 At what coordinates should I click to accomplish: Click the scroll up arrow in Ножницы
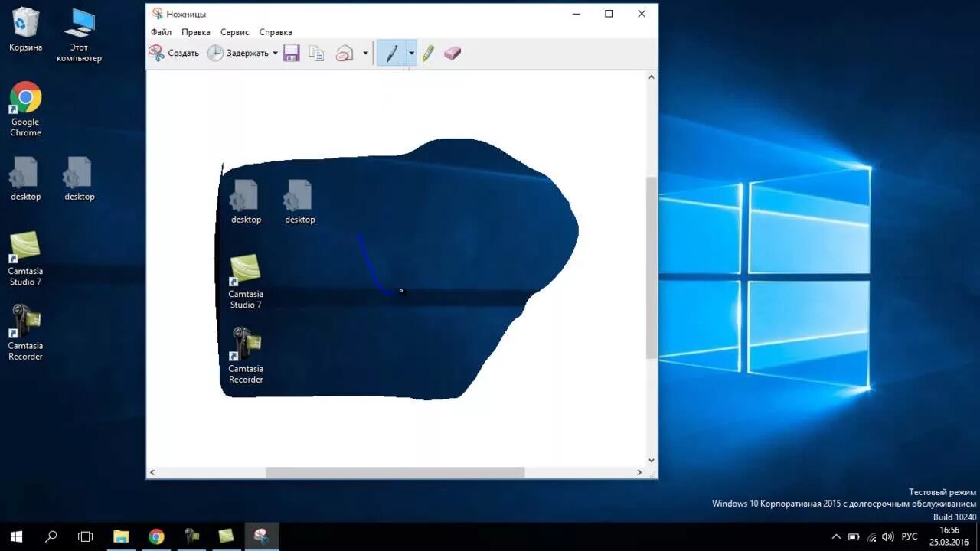pyautogui.click(x=652, y=77)
